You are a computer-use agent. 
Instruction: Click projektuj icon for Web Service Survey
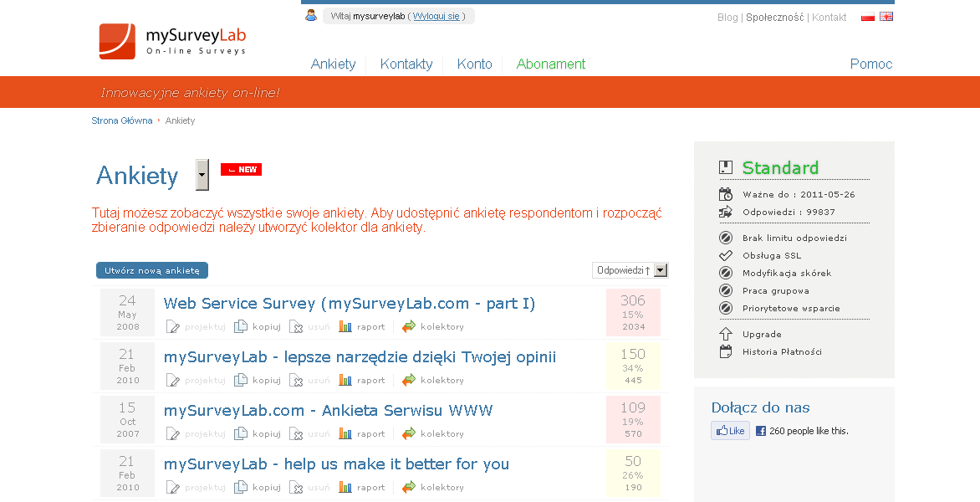pos(173,326)
